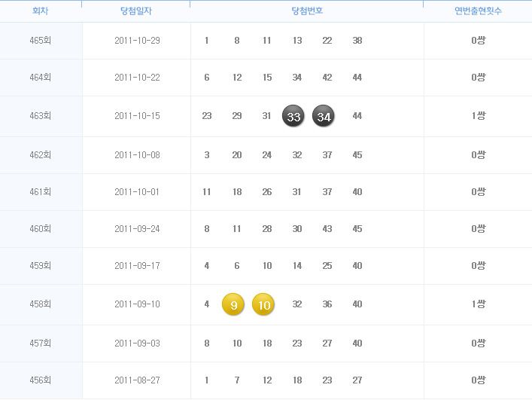The image size is (532, 400).
Task: Click draw date 2011-10-15
Action: click(x=137, y=116)
